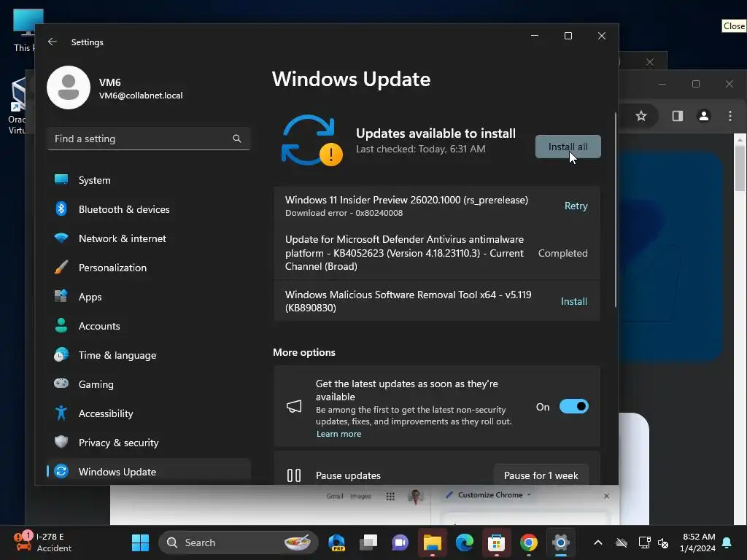747x560 pixels.
Task: Open notifications bell icon
Action: click(x=727, y=542)
